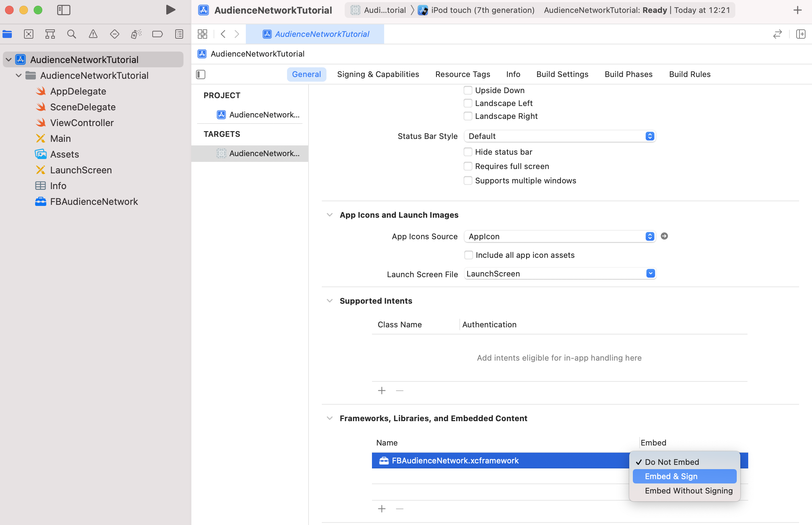Check Supports multiple windows
812x525 pixels.
click(468, 180)
